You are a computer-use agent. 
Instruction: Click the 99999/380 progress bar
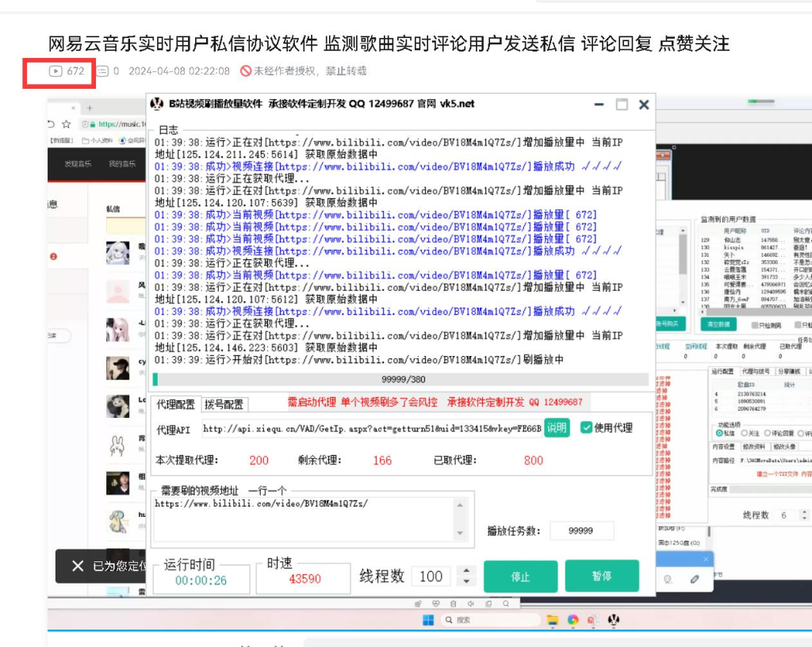401,380
